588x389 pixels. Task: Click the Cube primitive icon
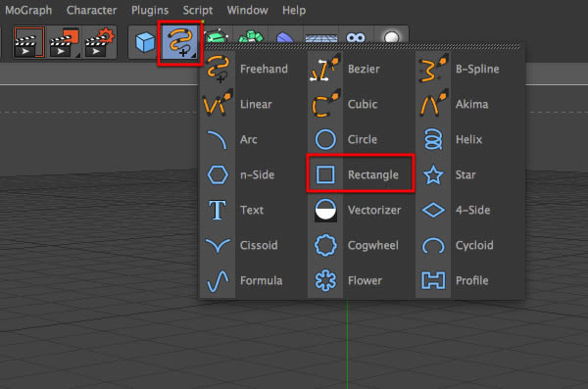pos(145,42)
